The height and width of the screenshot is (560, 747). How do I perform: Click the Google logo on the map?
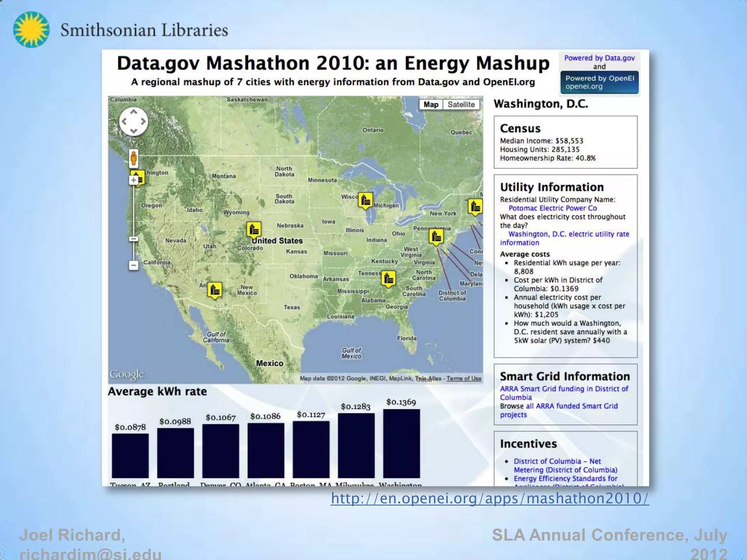pos(127,374)
